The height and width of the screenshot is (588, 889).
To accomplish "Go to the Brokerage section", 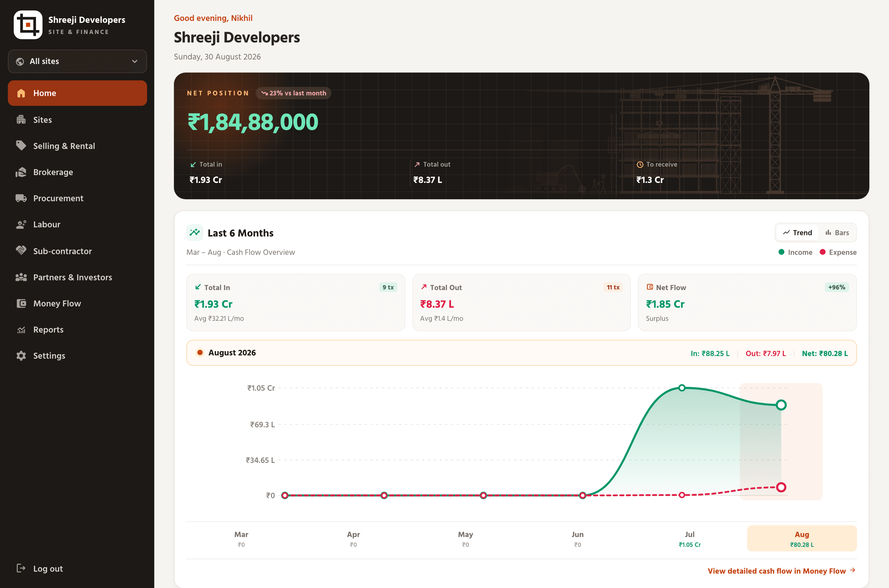I will click(77, 172).
